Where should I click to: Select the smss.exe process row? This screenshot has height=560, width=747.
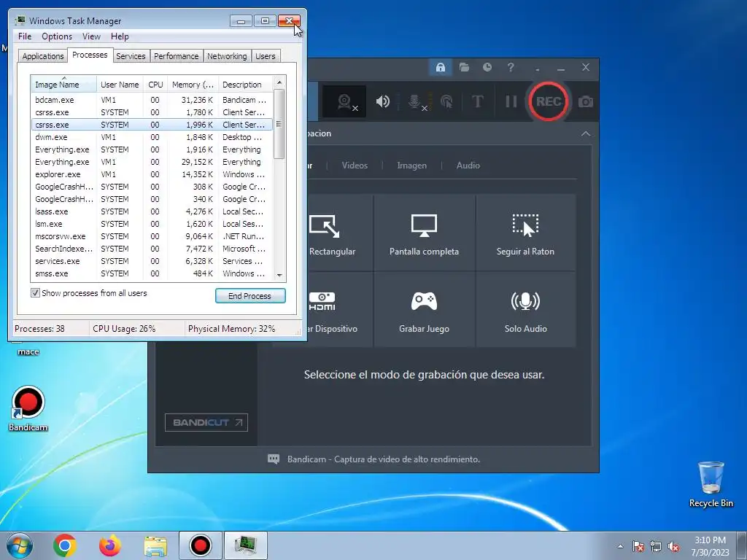coord(152,273)
